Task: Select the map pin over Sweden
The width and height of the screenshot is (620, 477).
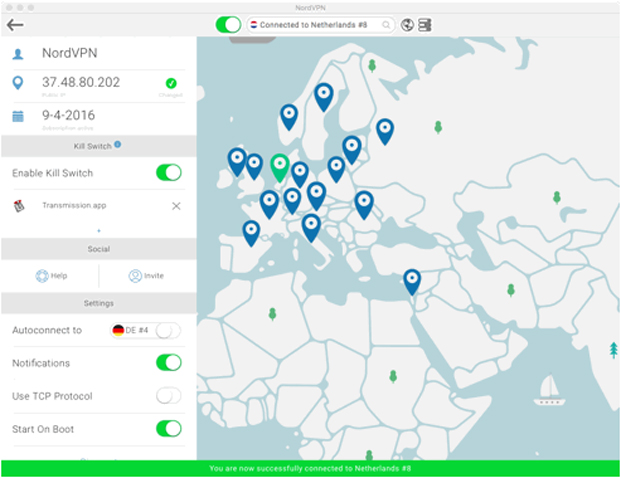Action: coord(324,97)
